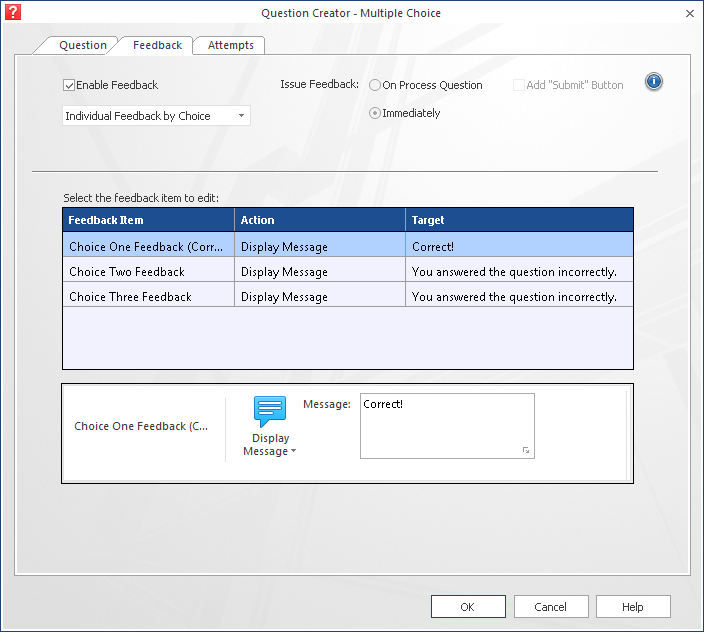Switch to the Feedback tab
Image resolution: width=704 pixels, height=632 pixels.
point(157,45)
